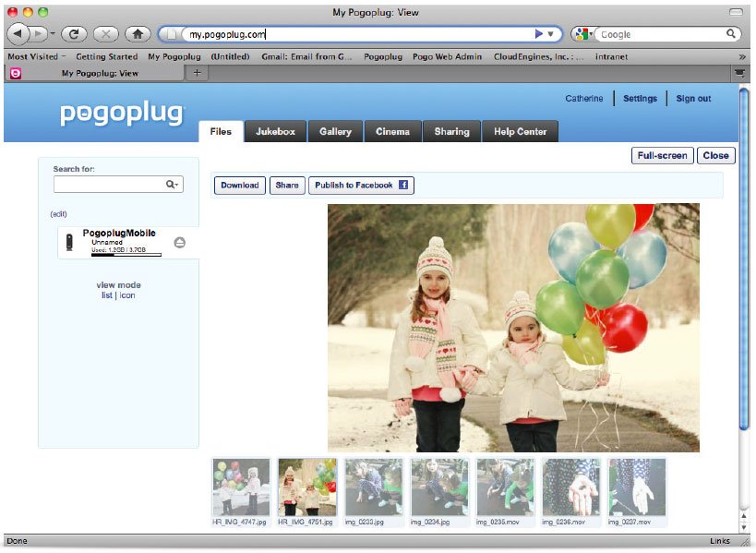The width and height of the screenshot is (756, 553).
Task: Open a new browser tab with plus
Action: [197, 73]
